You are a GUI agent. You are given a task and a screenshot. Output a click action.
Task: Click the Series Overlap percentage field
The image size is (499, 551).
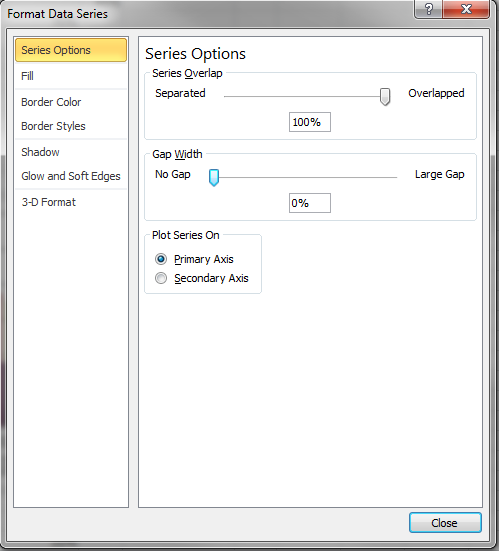[x=310, y=122]
